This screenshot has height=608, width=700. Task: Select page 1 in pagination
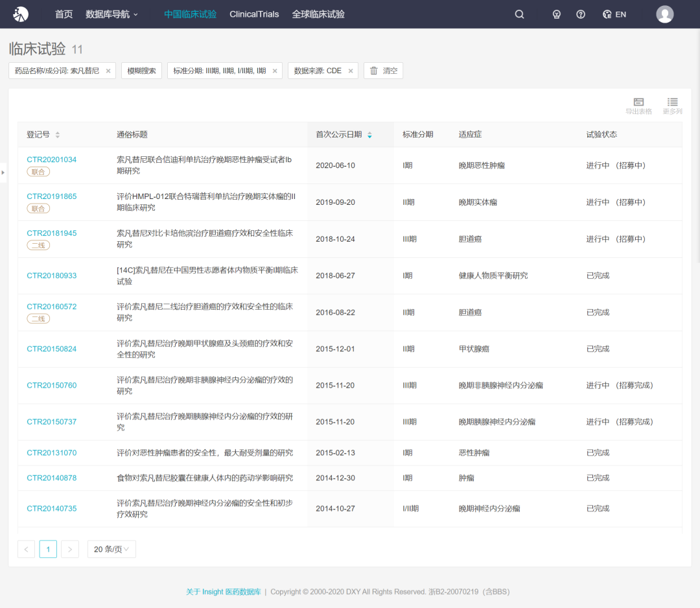[x=48, y=549]
